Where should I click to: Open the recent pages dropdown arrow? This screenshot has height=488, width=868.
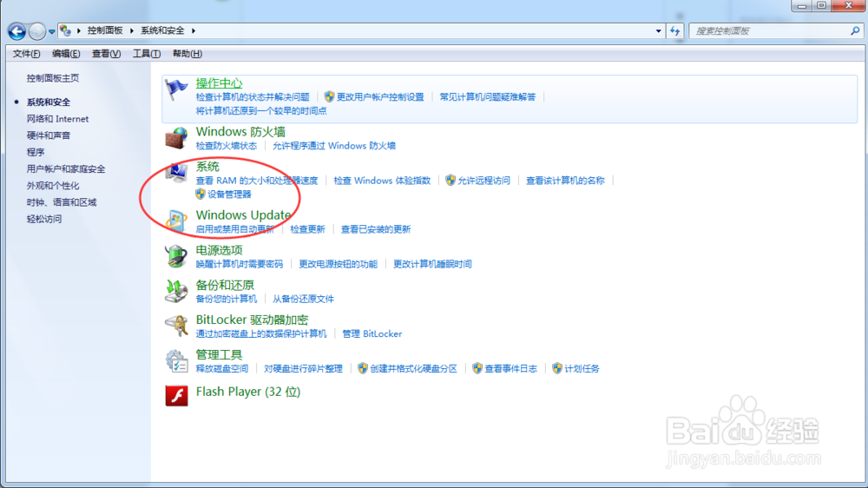51,31
